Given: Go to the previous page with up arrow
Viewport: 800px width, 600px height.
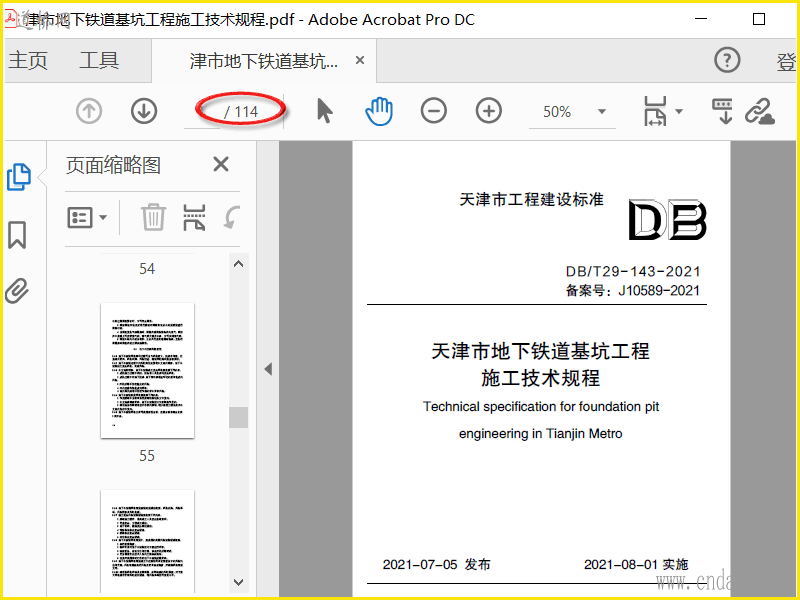Looking at the screenshot, I should 89,111.
